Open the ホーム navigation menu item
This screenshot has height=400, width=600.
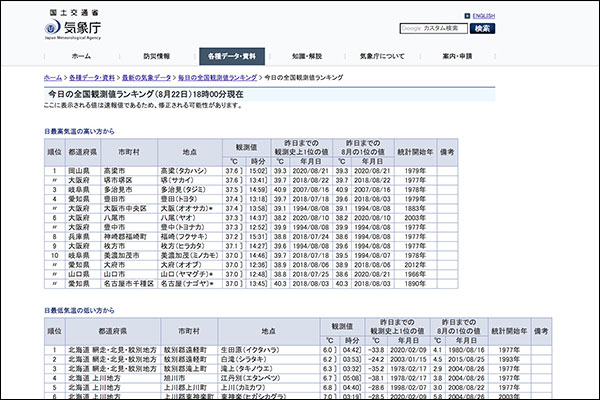pos(81,56)
